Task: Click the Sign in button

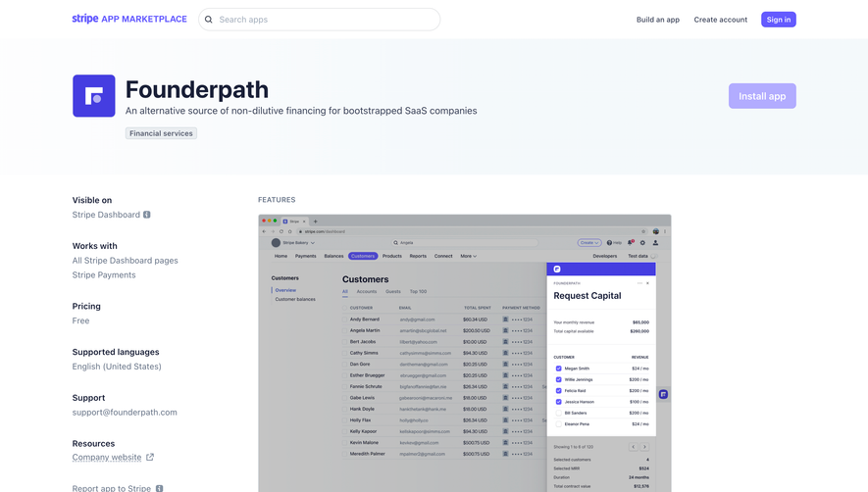Action: coord(779,20)
